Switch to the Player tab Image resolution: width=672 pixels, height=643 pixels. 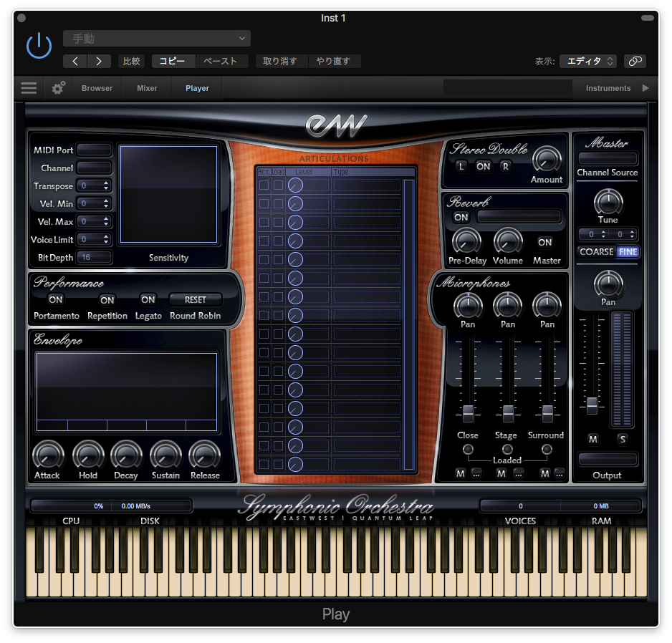click(197, 88)
